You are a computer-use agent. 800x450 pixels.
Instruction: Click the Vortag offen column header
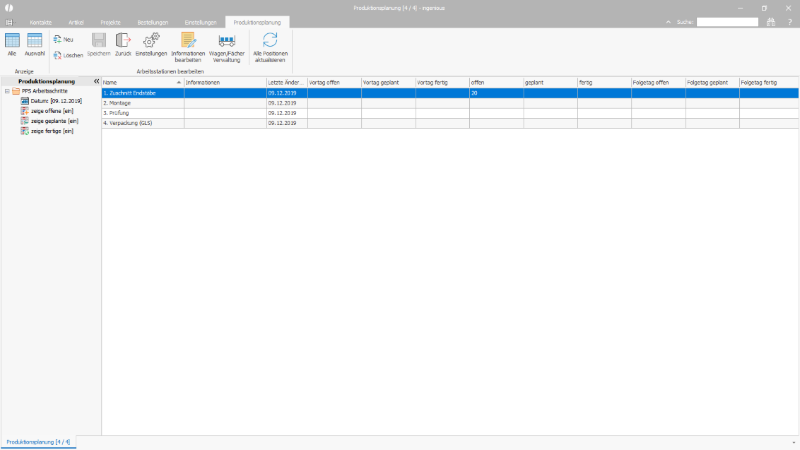pos(334,82)
